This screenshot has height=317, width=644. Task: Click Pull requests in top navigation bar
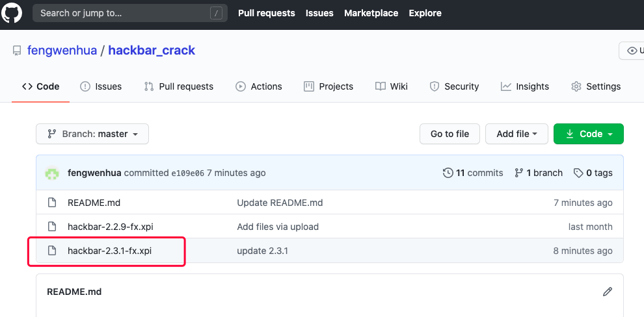pyautogui.click(x=267, y=13)
